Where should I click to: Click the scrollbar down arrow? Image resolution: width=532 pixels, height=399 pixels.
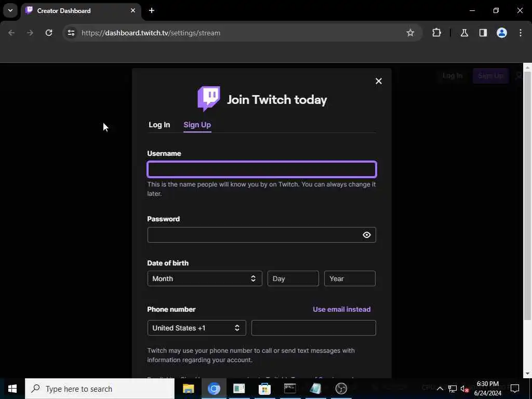(x=527, y=374)
